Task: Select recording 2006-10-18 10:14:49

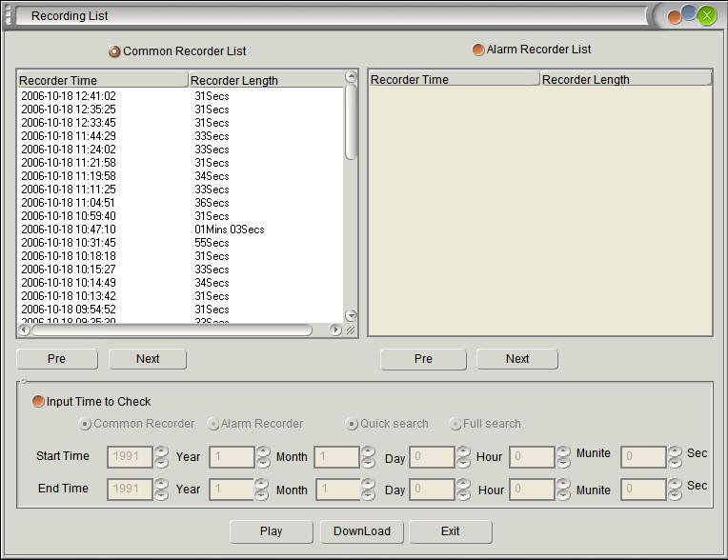Action: (180, 283)
